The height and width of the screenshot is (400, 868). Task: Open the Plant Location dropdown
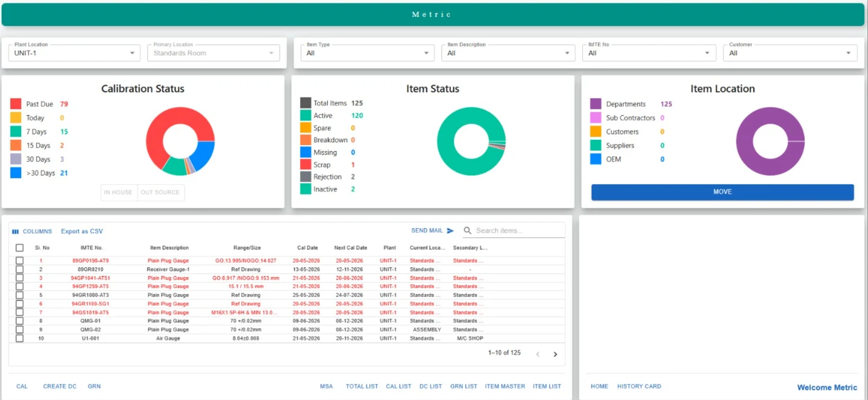pos(74,53)
